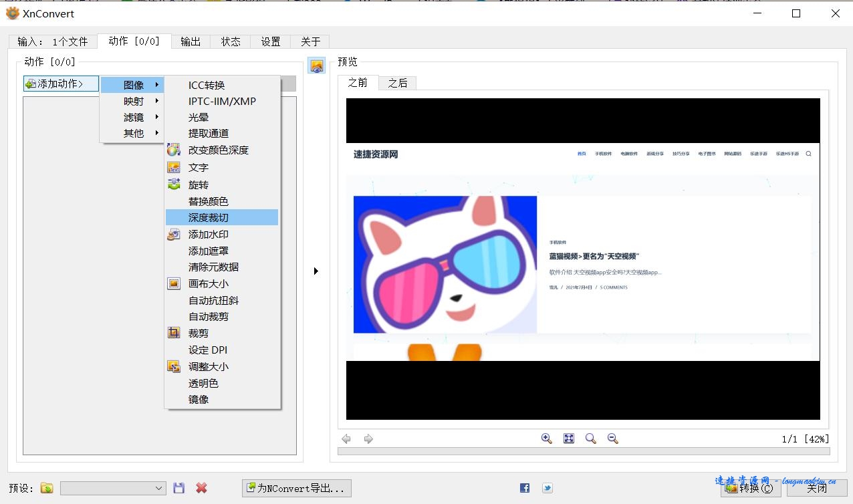The height and width of the screenshot is (504, 853).
Task: Open the 动作 [0/0] tab
Action: [x=134, y=41]
